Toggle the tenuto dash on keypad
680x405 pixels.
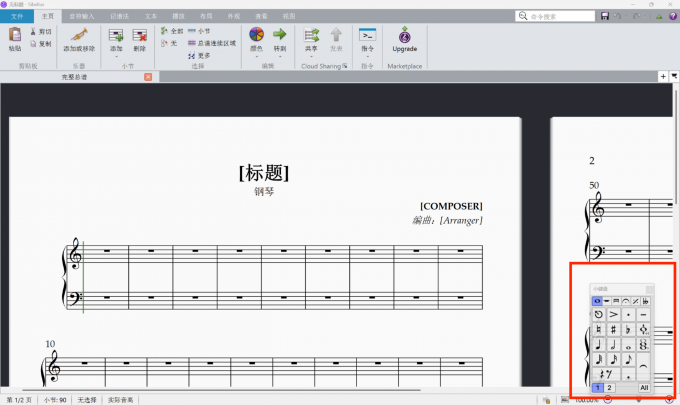[643, 314]
